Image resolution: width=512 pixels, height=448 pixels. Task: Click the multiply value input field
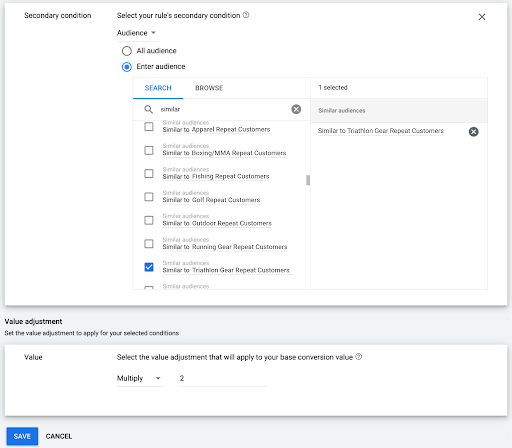point(223,378)
